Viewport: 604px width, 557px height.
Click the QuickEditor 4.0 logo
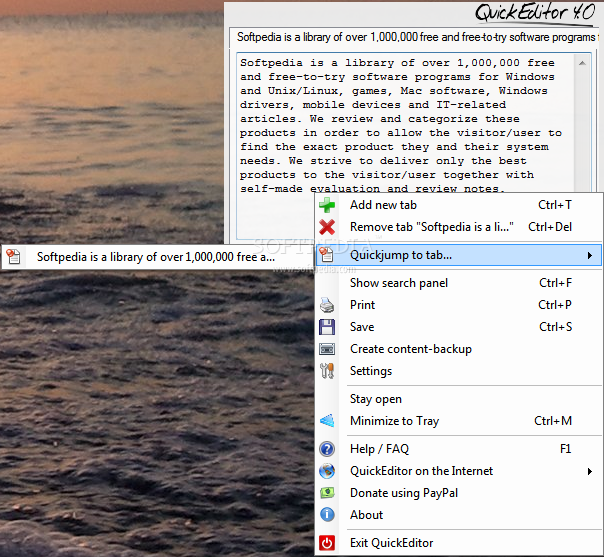click(535, 13)
